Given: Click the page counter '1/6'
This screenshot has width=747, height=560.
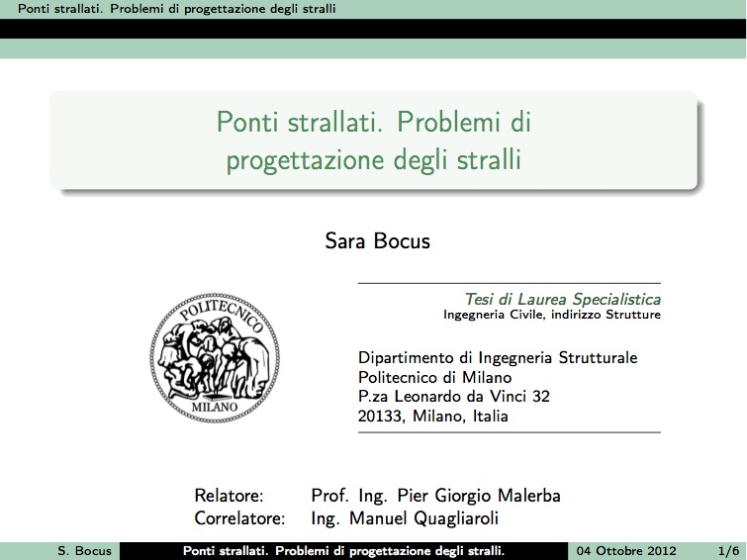Looking at the screenshot, I should tap(726, 550).
